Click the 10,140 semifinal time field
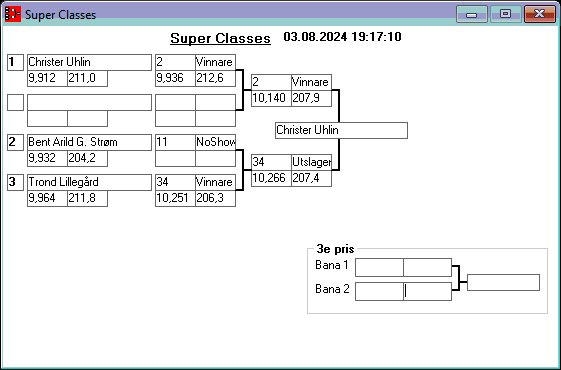Screen dimensions: 561x370 coord(271,98)
